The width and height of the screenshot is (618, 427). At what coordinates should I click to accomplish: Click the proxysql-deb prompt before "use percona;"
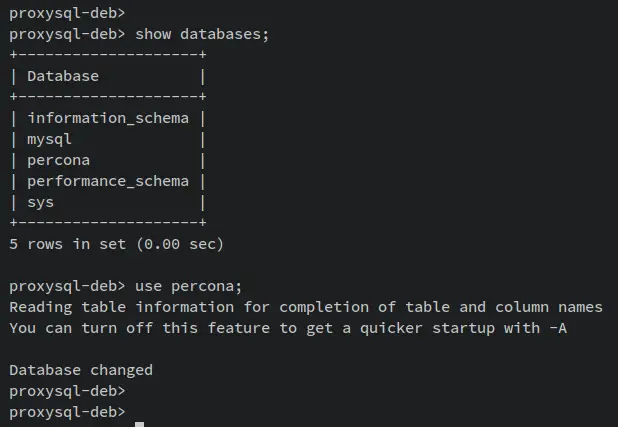click(x=67, y=286)
